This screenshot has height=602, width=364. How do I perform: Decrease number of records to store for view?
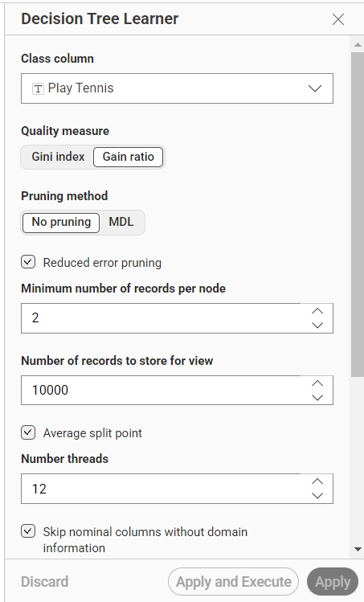coord(317,397)
